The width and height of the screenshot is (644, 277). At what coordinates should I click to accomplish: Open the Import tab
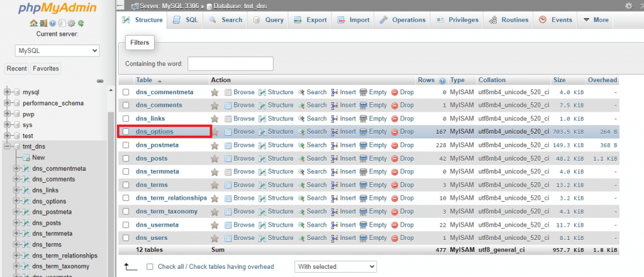(353, 19)
